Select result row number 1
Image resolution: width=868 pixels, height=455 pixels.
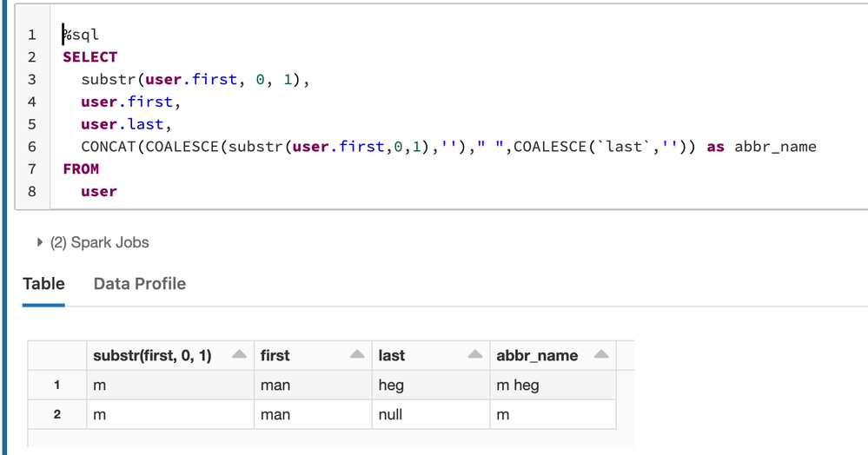[x=56, y=386]
